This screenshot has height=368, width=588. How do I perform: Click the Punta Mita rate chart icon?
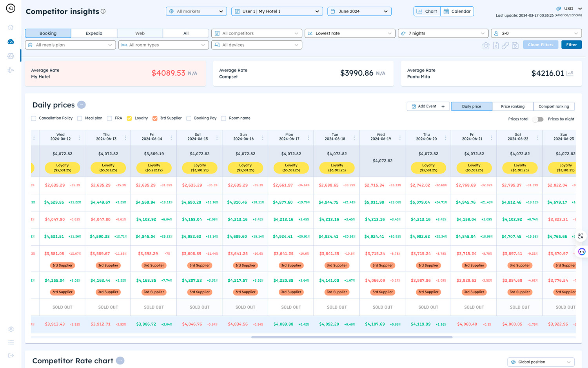(570, 73)
